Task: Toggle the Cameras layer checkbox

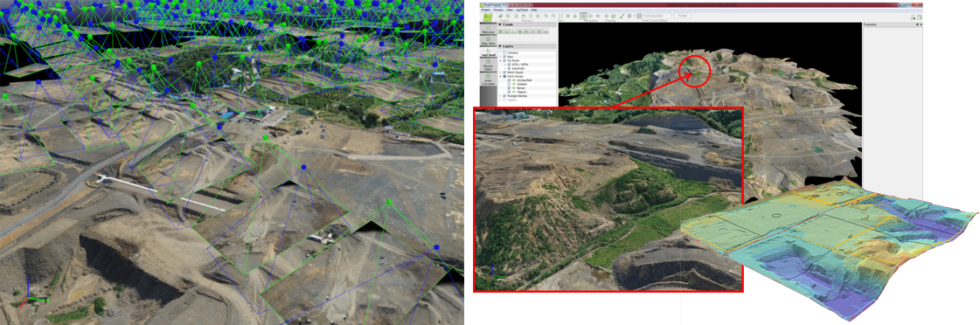Action: pyautogui.click(x=504, y=52)
